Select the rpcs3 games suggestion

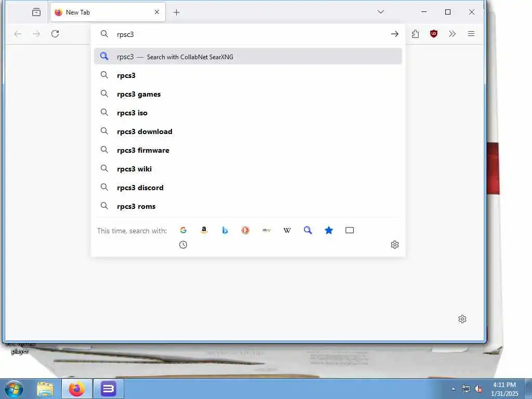248,94
